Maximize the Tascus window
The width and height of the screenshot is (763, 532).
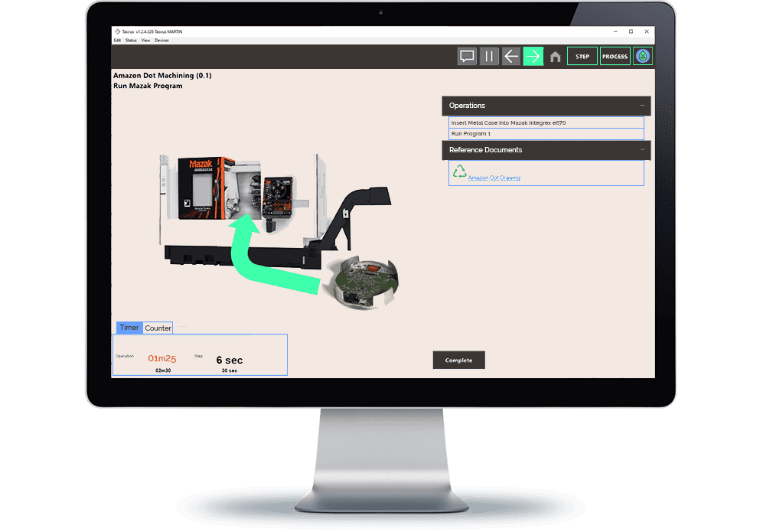[x=631, y=31]
